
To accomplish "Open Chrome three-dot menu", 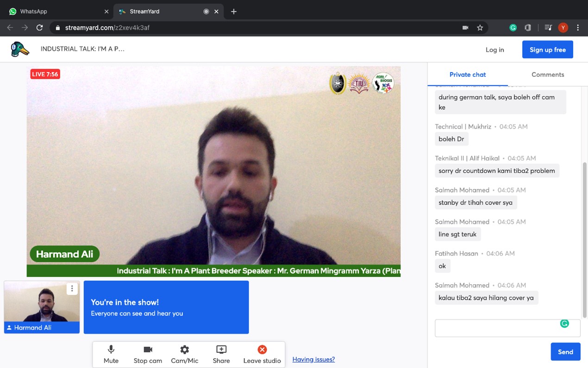I will [578, 28].
